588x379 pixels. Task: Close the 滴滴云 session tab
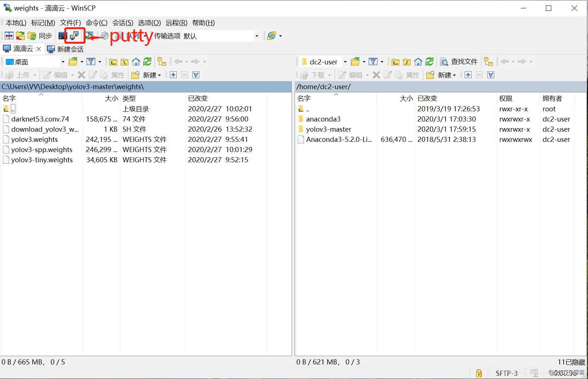tap(39, 49)
